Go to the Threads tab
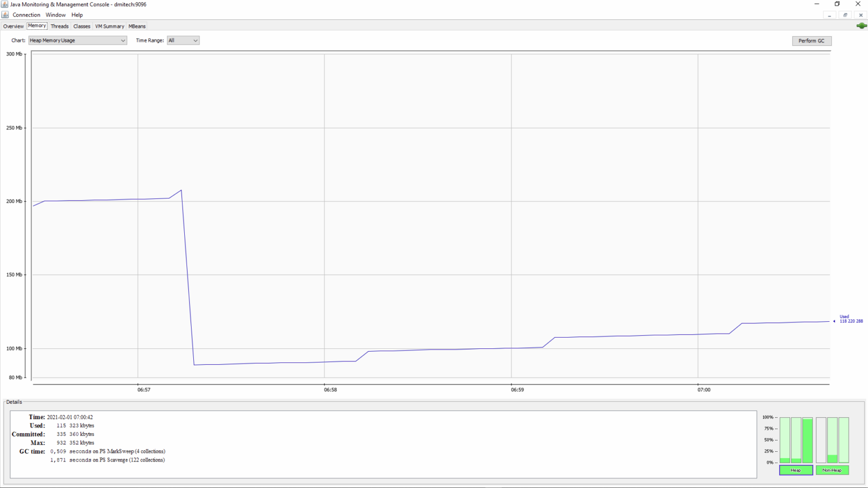This screenshot has width=868, height=488. tap(59, 27)
